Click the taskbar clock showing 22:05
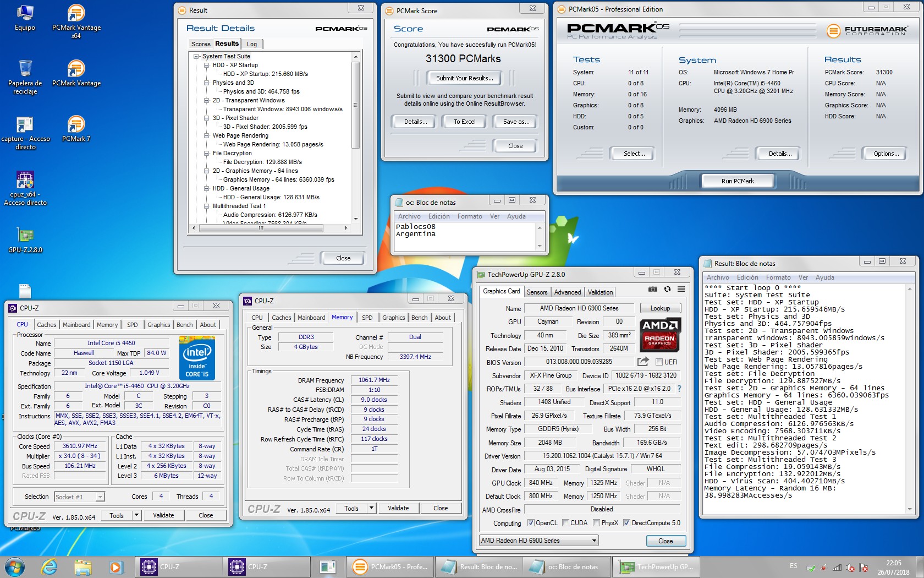This screenshot has width=924, height=578. (x=894, y=568)
